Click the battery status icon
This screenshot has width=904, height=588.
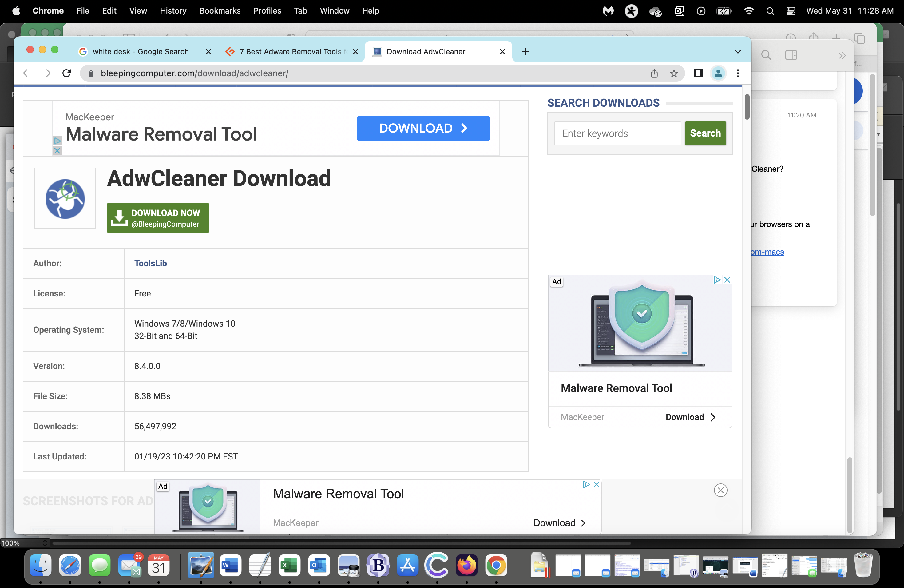tap(724, 11)
